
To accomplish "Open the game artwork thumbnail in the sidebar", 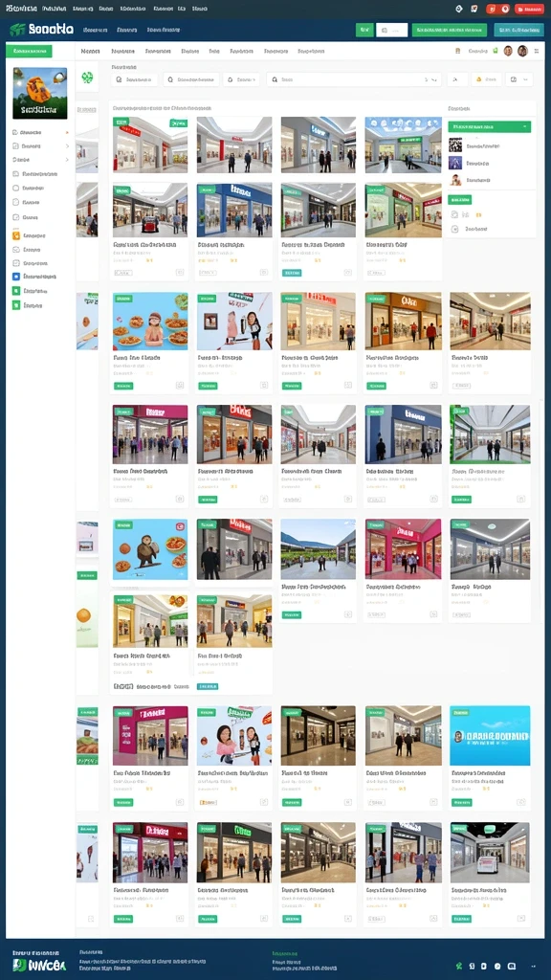I will click(40, 93).
